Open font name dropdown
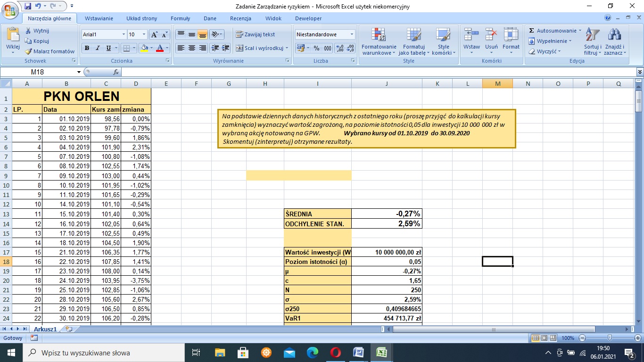This screenshot has height=362, width=644. tap(124, 34)
